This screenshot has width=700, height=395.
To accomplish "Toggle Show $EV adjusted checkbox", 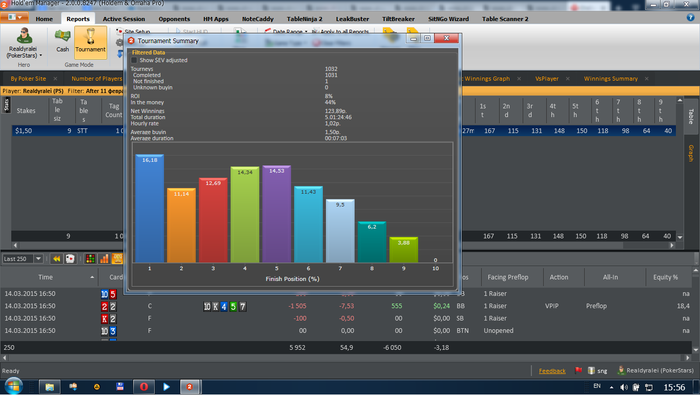I will pos(134,60).
